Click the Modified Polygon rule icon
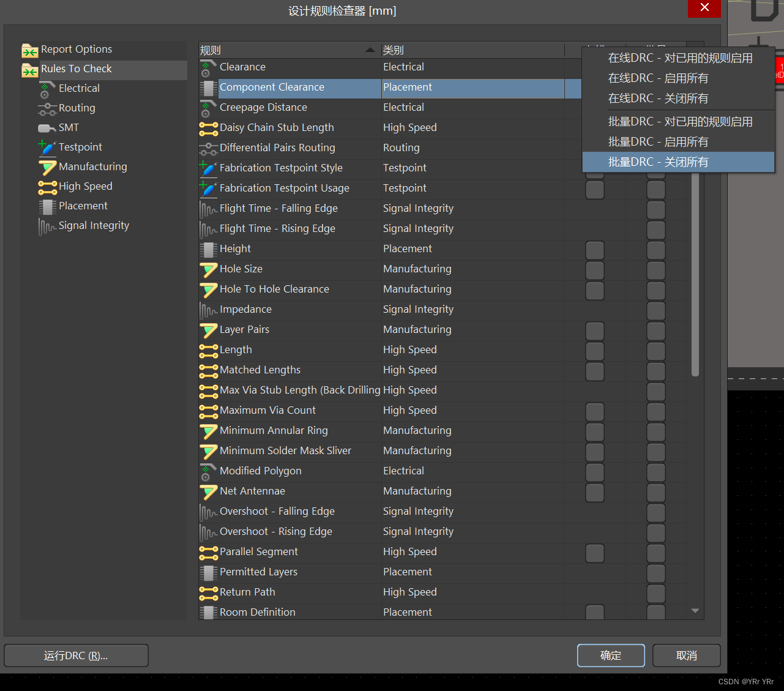The width and height of the screenshot is (784, 691). (x=208, y=472)
